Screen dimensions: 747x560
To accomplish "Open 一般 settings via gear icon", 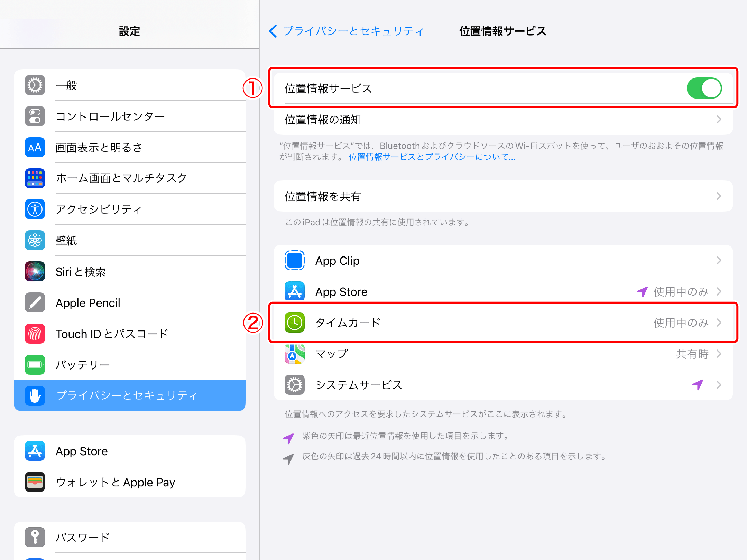I will point(34,85).
